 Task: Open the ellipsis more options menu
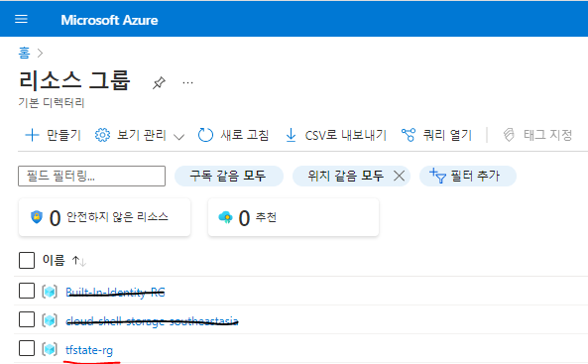(x=187, y=82)
